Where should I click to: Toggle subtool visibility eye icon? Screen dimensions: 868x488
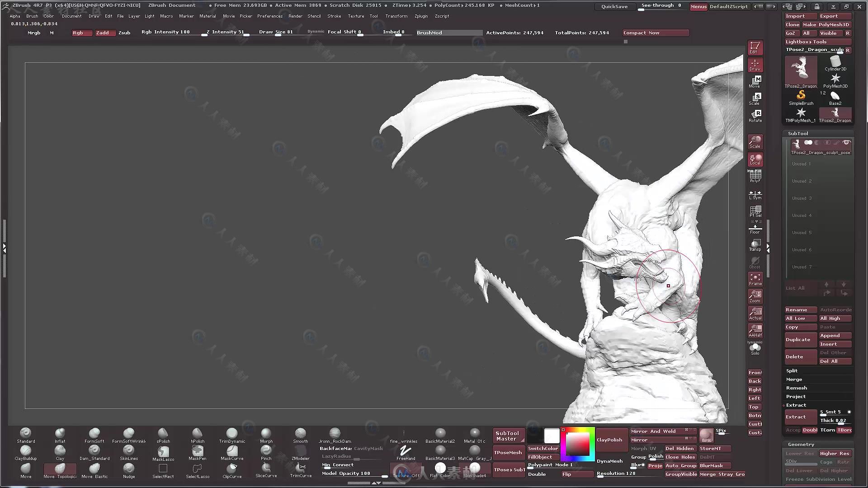[x=846, y=143]
